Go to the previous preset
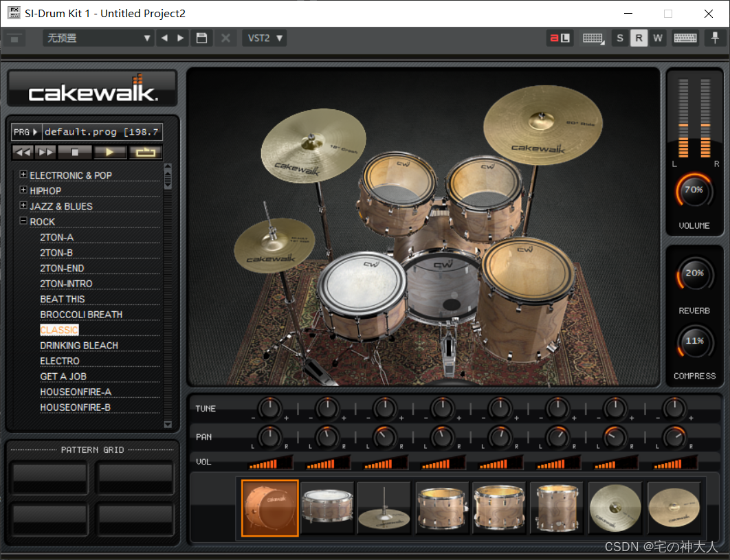The height and width of the screenshot is (560, 730). point(164,38)
